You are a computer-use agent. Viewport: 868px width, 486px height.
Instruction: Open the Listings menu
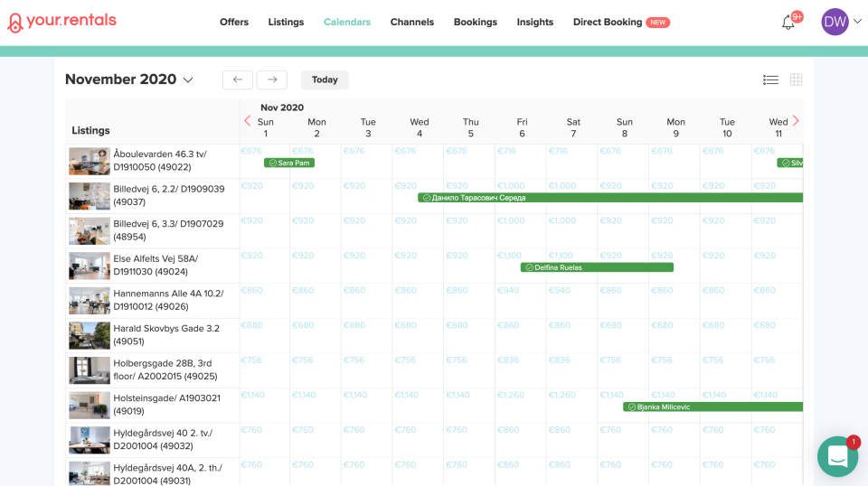pos(286,22)
